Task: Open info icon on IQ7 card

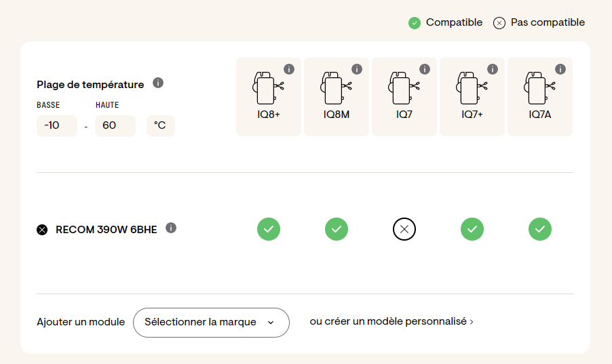Action: tap(425, 69)
